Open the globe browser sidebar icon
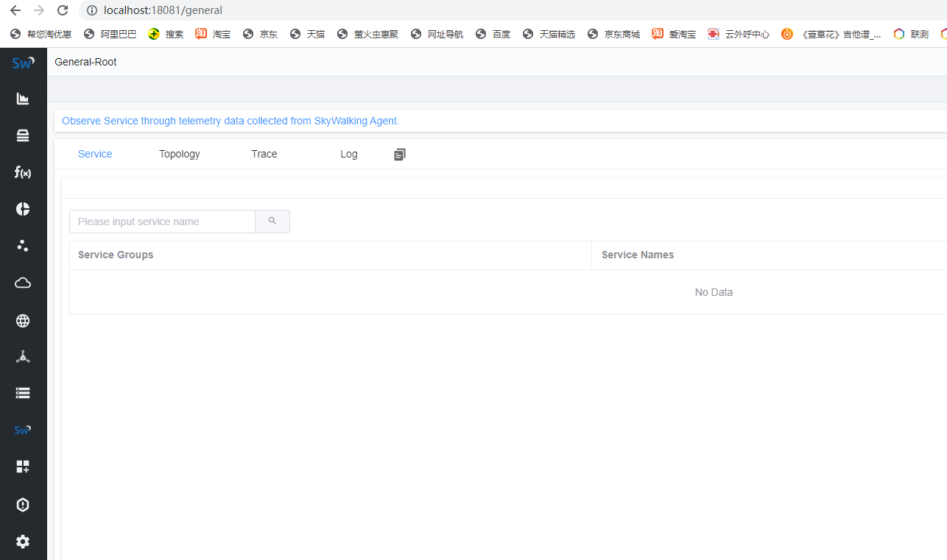 pyautogui.click(x=23, y=321)
